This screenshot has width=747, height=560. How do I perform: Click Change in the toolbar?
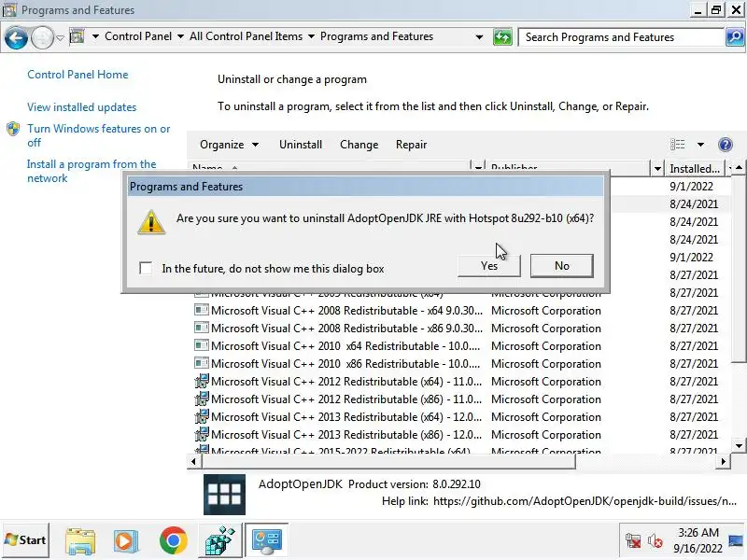pyautogui.click(x=359, y=145)
